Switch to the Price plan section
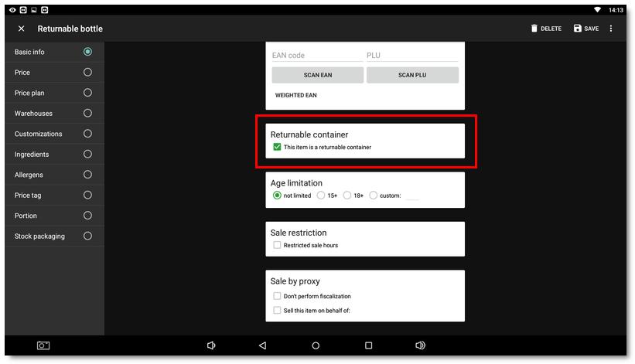This screenshot has height=364, width=635. [x=54, y=93]
